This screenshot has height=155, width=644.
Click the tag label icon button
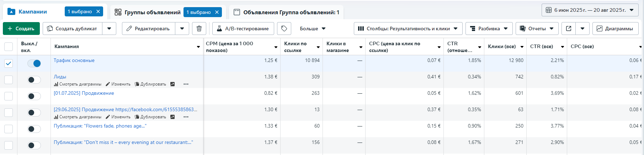click(284, 29)
